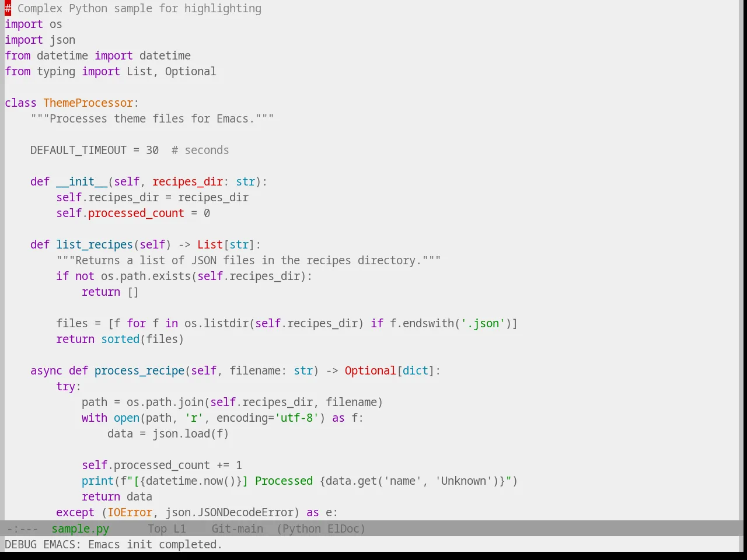The image size is (747, 560).
Task: Click 'os.path.join' call
Action: point(165,402)
